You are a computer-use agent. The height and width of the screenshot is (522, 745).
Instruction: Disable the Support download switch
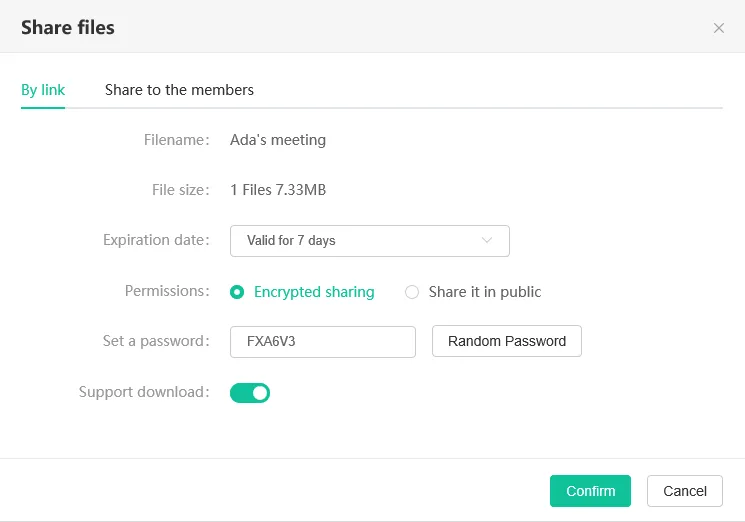click(x=250, y=393)
